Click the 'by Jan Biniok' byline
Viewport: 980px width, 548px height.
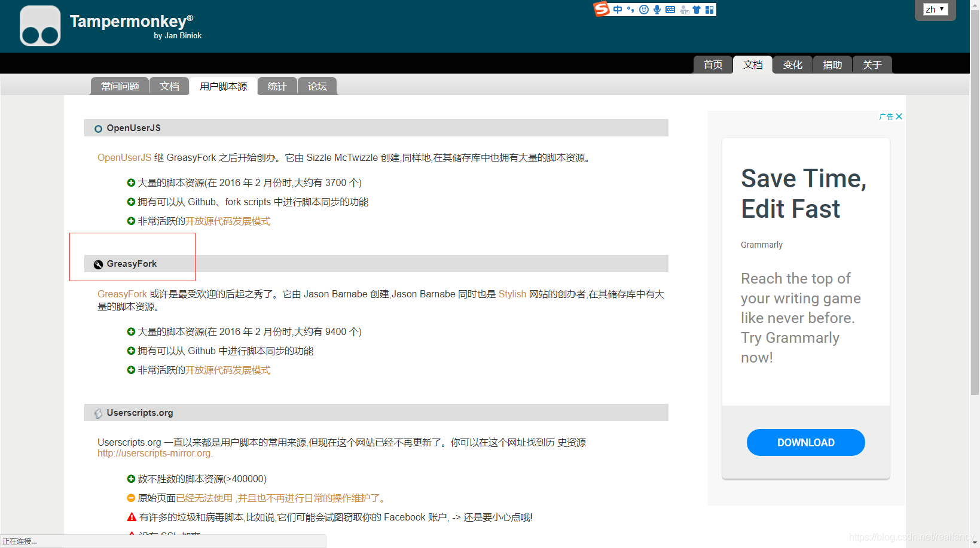pos(178,36)
